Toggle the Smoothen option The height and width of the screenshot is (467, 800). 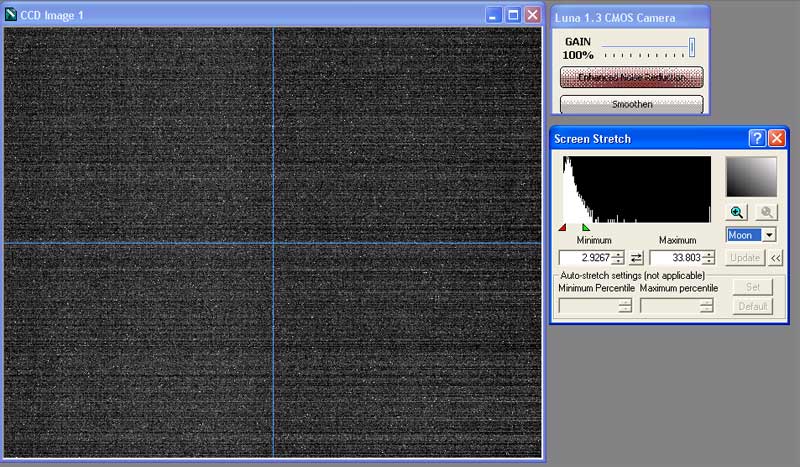click(631, 104)
